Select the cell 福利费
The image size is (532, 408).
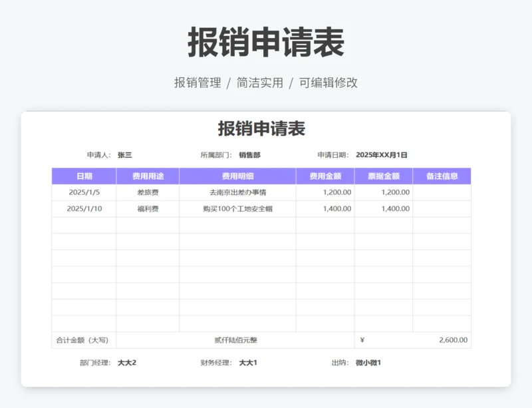point(148,208)
